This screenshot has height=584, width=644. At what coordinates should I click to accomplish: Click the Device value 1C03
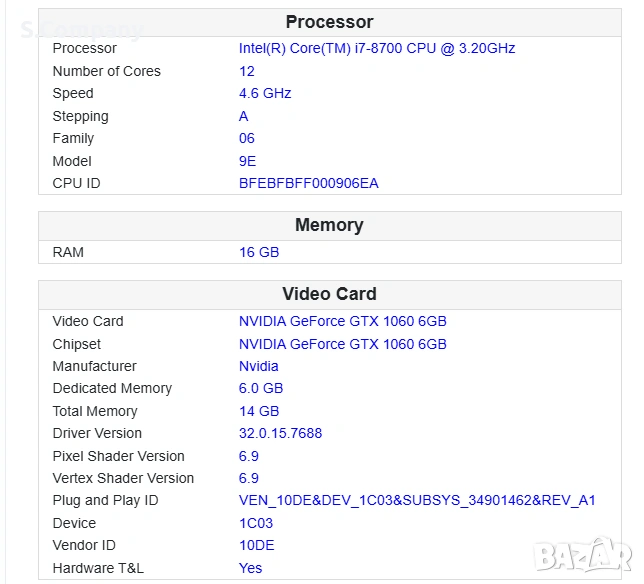pyautogui.click(x=256, y=523)
